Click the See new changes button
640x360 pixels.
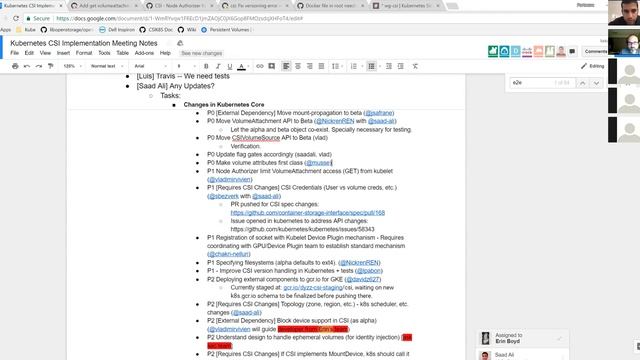(202, 53)
